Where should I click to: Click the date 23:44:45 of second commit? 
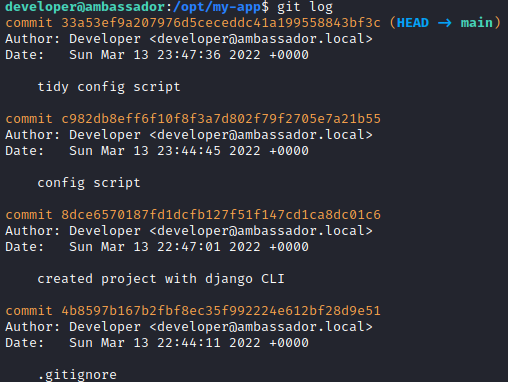click(x=189, y=151)
